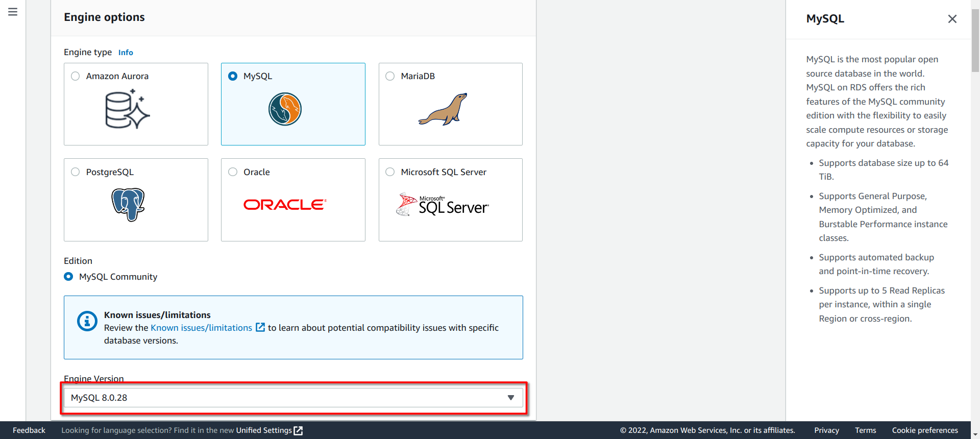Click the Microsoft SQL Server logo
Screen dimensions: 980x439
pyautogui.click(x=443, y=205)
